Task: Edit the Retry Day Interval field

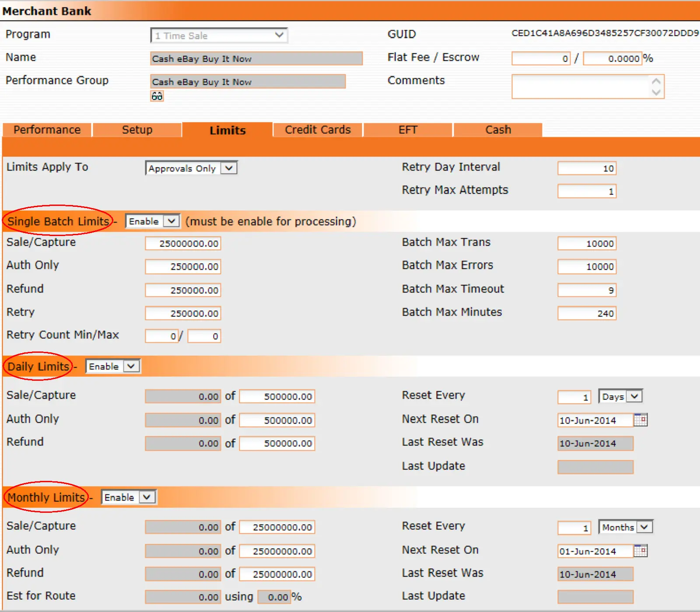Action: pyautogui.click(x=587, y=168)
